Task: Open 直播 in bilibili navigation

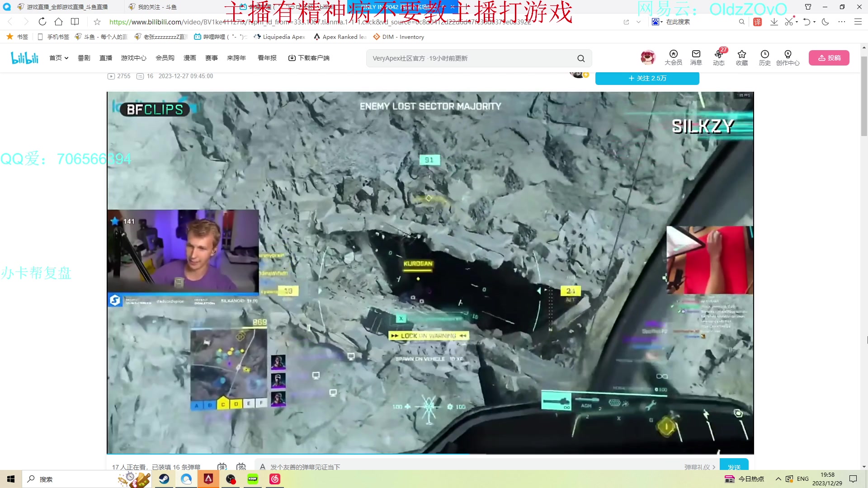Action: tap(106, 58)
